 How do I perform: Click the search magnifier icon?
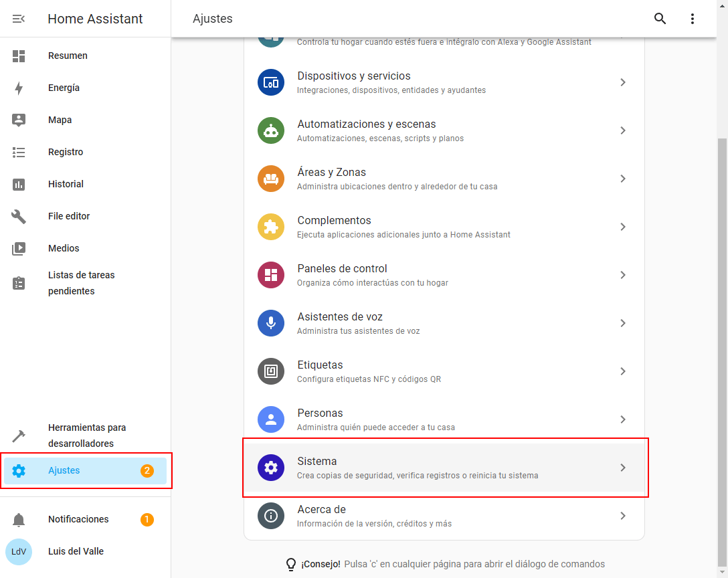click(660, 19)
